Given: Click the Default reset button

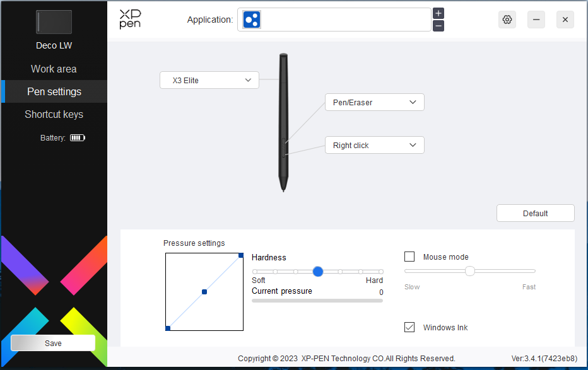Looking at the screenshot, I should coord(536,213).
